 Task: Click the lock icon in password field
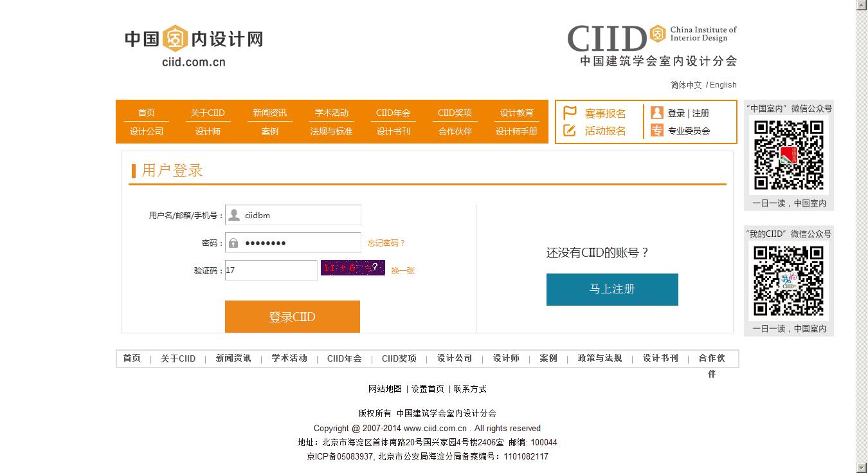[x=233, y=243]
